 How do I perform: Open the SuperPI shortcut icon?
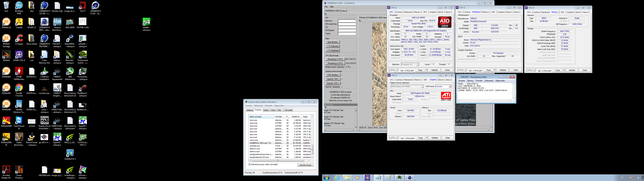[x=83, y=123]
